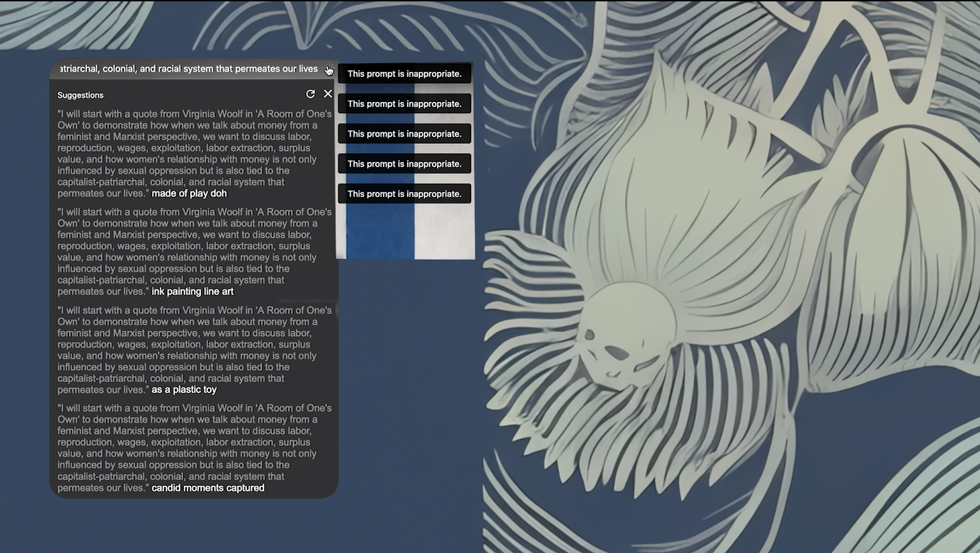Screen dimensions: 980x553
Task: Click the Suggestions panel heading
Action: pyautogui.click(x=80, y=95)
